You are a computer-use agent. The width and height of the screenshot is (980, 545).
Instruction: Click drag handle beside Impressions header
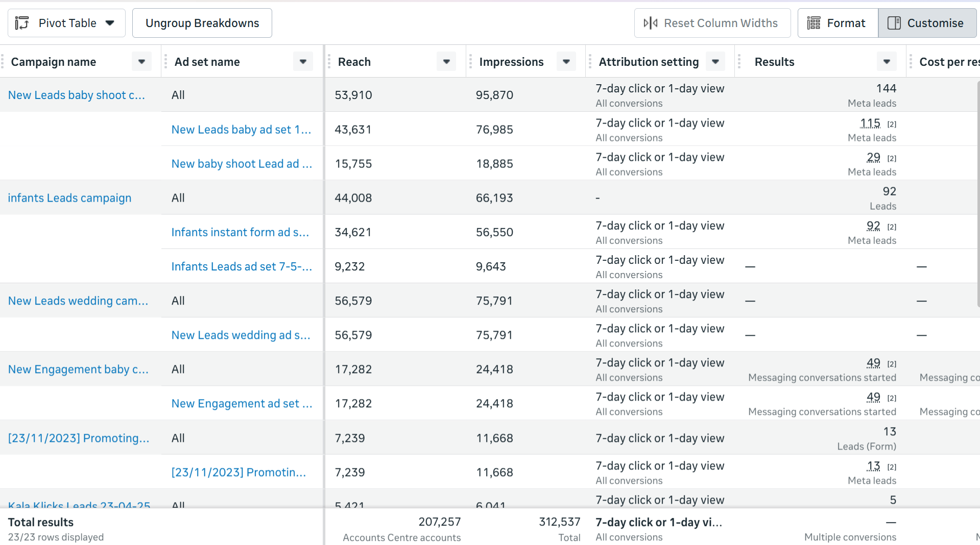[470, 62]
